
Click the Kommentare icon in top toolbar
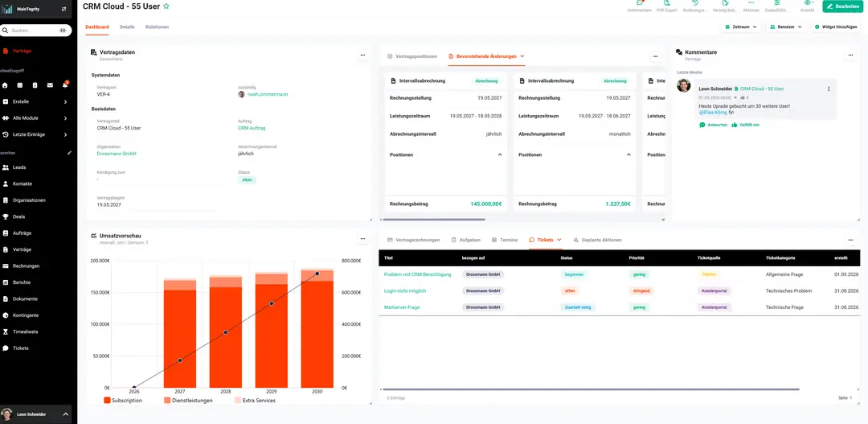point(640,3)
